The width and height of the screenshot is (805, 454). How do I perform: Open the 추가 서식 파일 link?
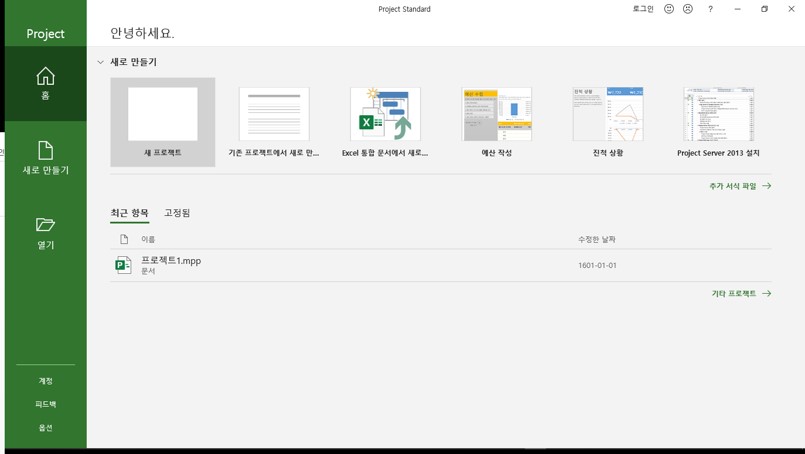[740, 186]
